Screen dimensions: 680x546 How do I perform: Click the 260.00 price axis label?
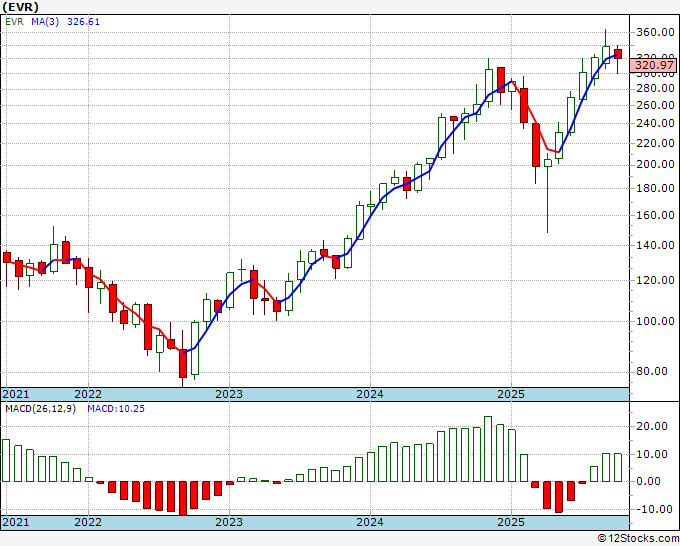[x=655, y=105]
